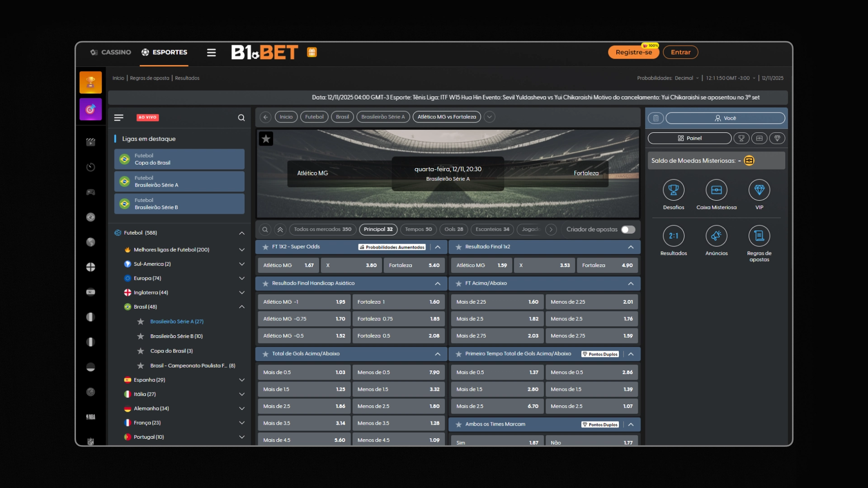Open the VIP diamond icon
Image resolution: width=868 pixels, height=488 pixels.
(x=759, y=190)
